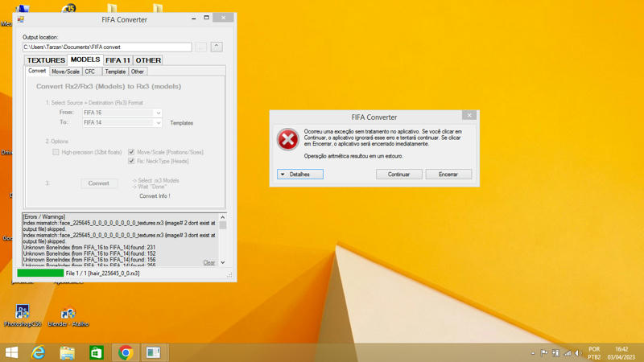Click the [Errors / Warnings] log header
Viewport: 644px width, 362px height.
pyautogui.click(x=44, y=216)
